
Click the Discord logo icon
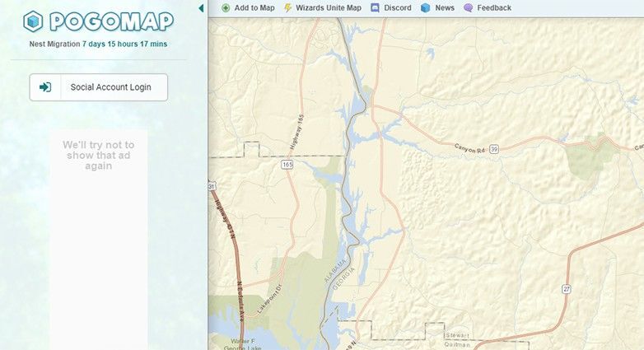tap(375, 7)
